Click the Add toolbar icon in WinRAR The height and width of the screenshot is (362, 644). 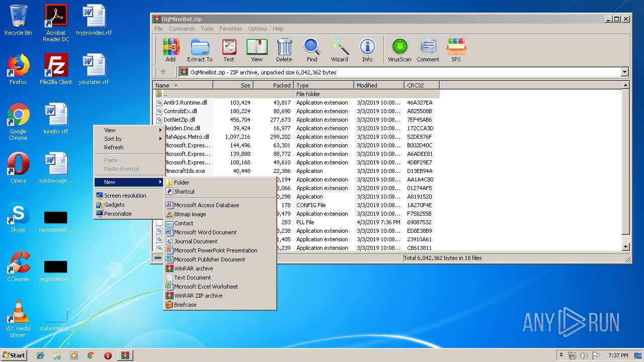click(x=171, y=50)
